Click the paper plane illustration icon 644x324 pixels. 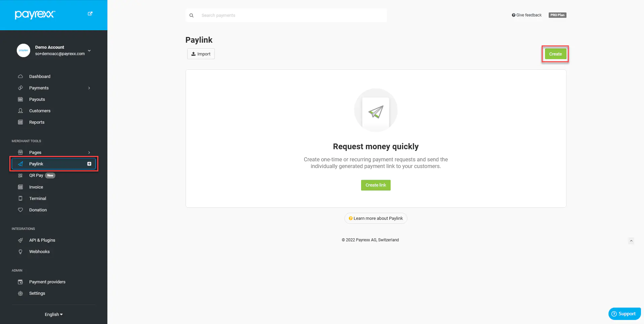(376, 112)
